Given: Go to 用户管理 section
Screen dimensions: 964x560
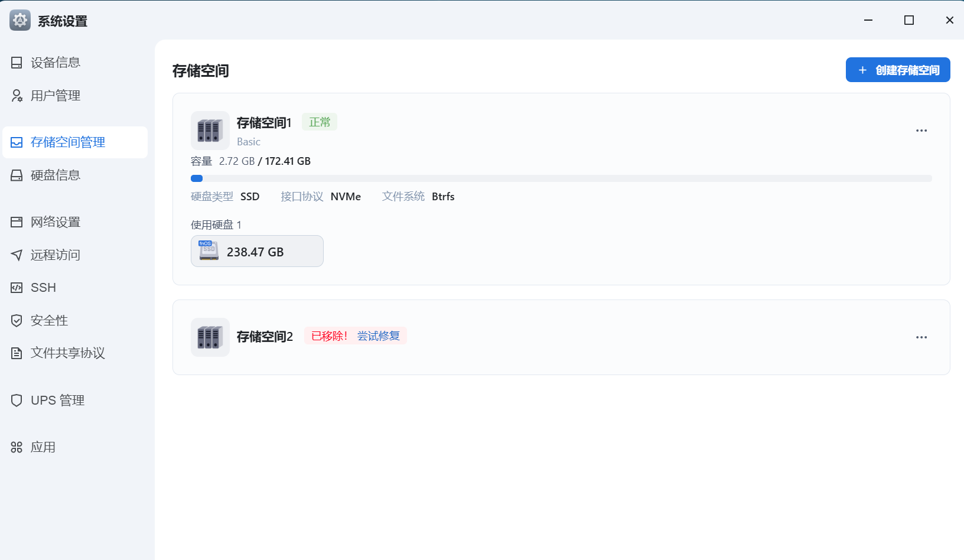Looking at the screenshot, I should pos(75,96).
